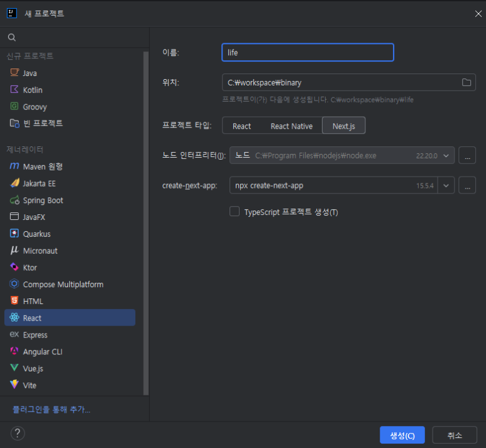486x448 pixels.
Task: Select the HTML generator
Action: (70, 301)
